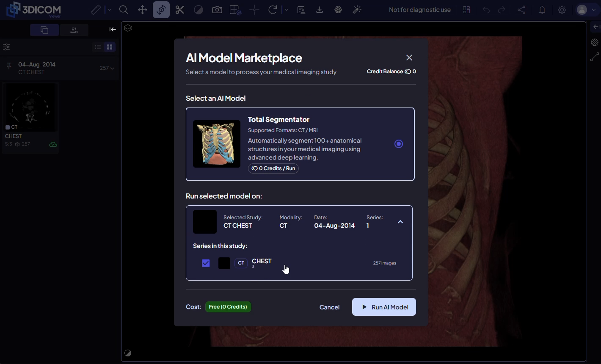Uncheck the CHEST series checkbox

[206, 263]
